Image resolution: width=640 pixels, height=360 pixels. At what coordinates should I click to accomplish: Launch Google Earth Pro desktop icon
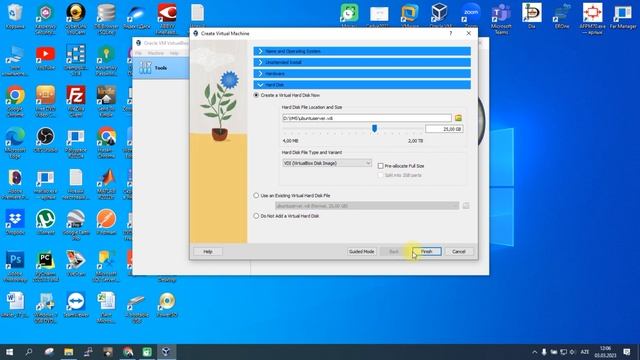pos(76,225)
